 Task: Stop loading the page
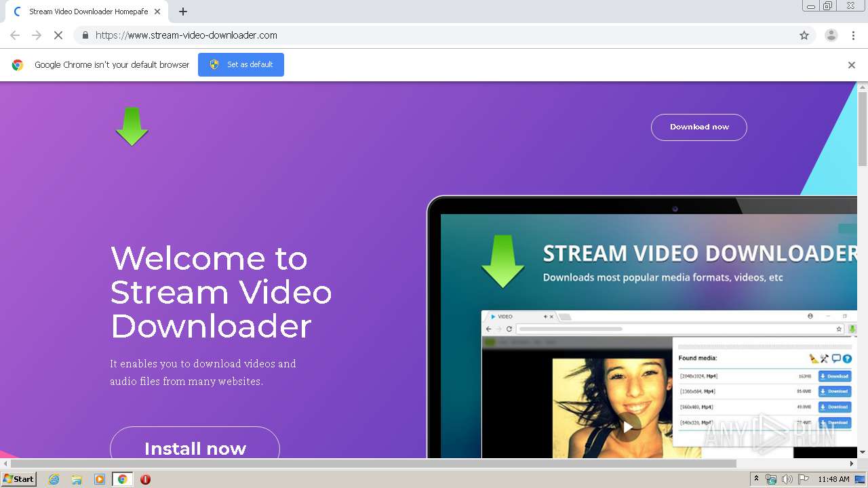[x=58, y=35]
